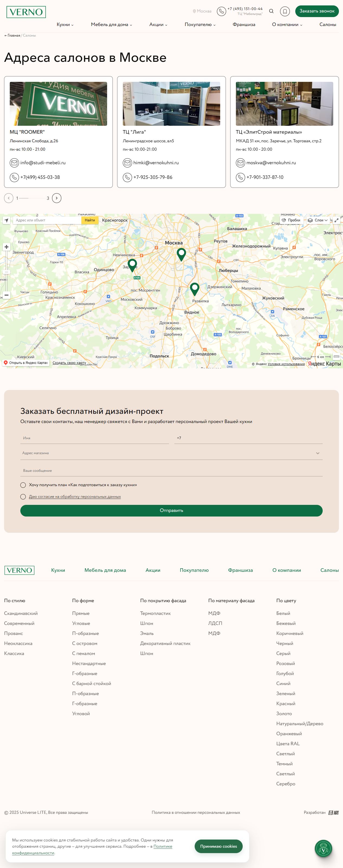This screenshot has height=868, width=343.
Task: Zoom out the map with minus button
Action: 7,295
